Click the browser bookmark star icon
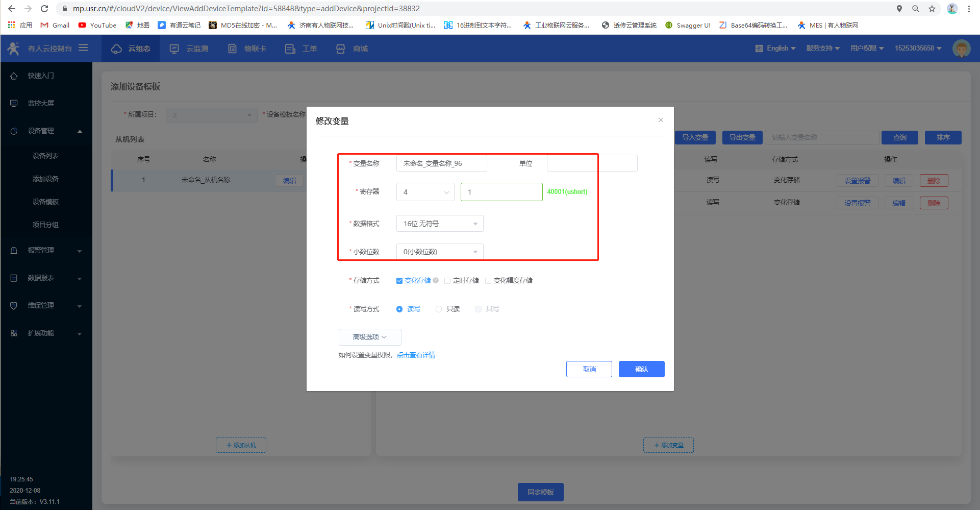Image resolution: width=980 pixels, height=510 pixels. click(932, 9)
